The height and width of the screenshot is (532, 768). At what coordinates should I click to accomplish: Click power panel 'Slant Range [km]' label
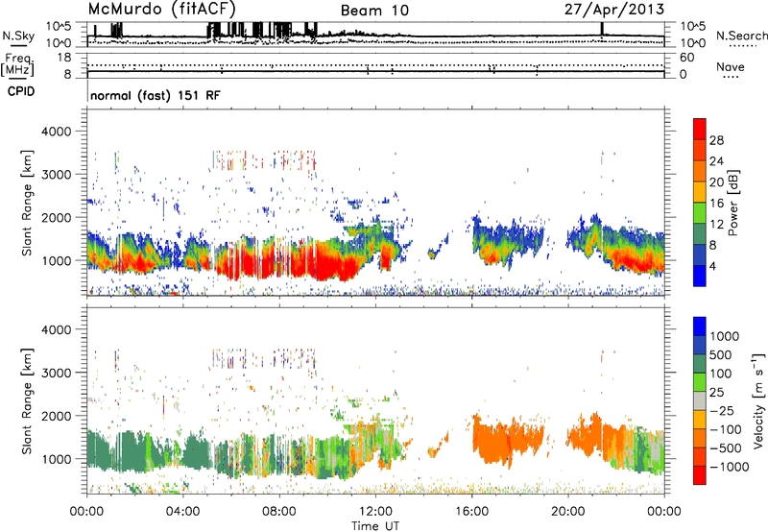click(27, 203)
